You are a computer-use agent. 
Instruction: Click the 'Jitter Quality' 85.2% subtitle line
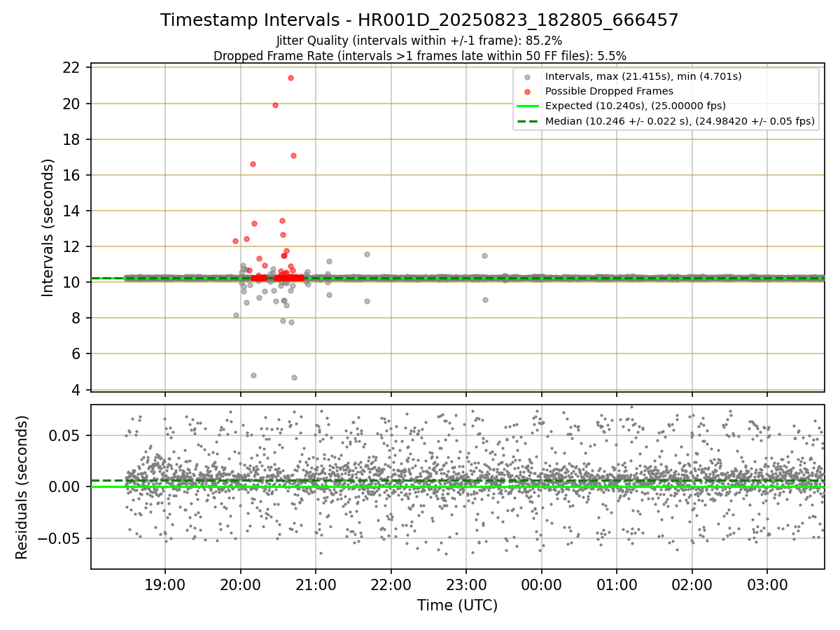(x=419, y=41)
